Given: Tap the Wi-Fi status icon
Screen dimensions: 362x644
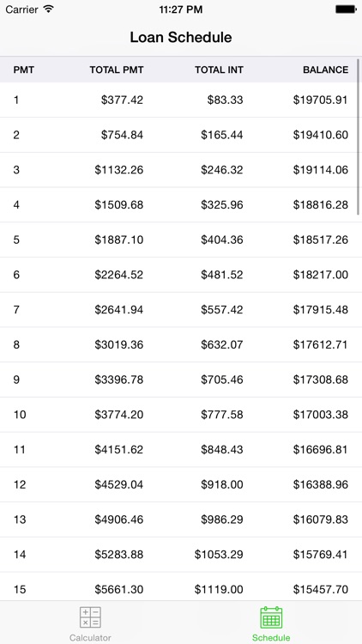Looking at the screenshot, I should (49, 9).
